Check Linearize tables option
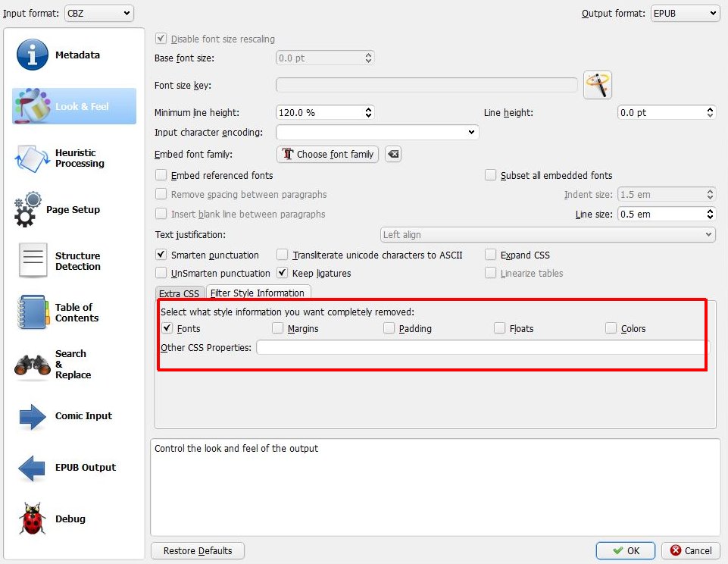728x564 pixels. click(490, 273)
